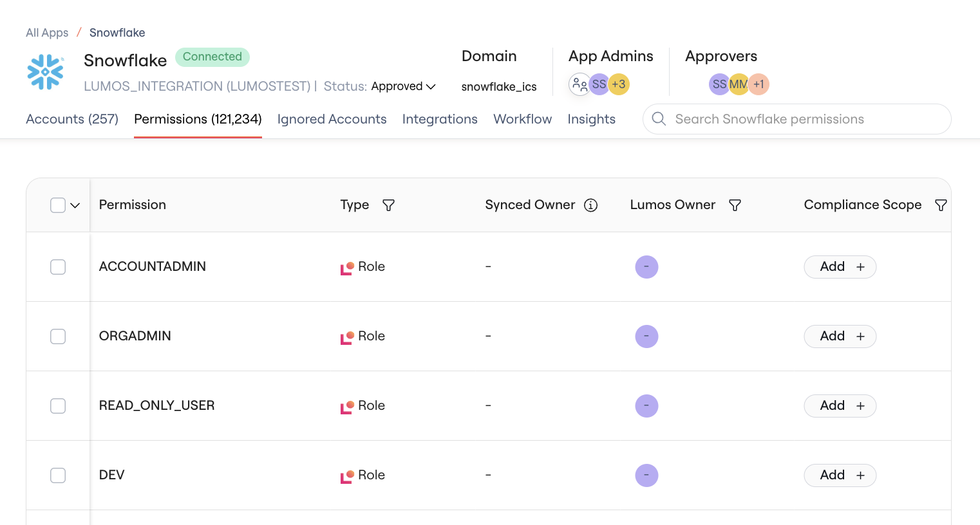Click the snowflake_ics domain value

click(x=499, y=87)
